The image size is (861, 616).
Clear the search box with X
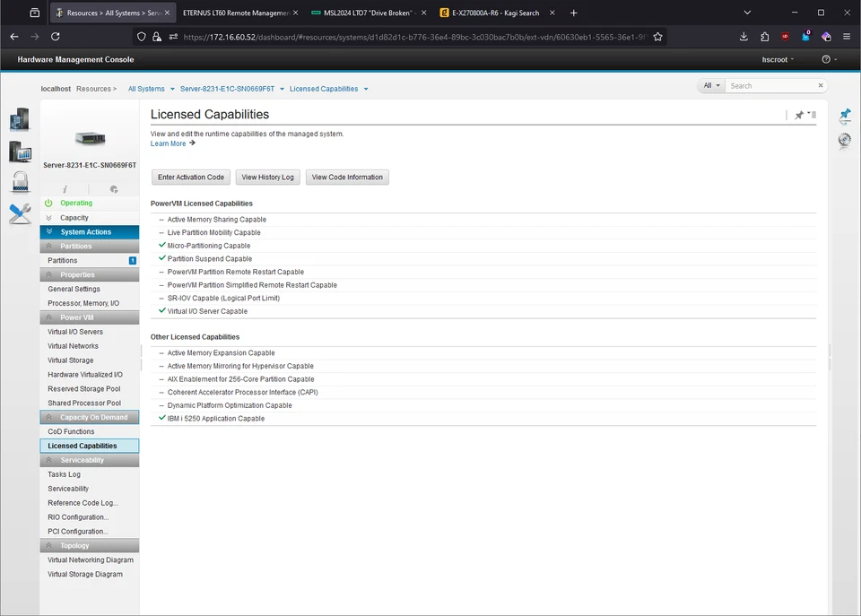821,86
